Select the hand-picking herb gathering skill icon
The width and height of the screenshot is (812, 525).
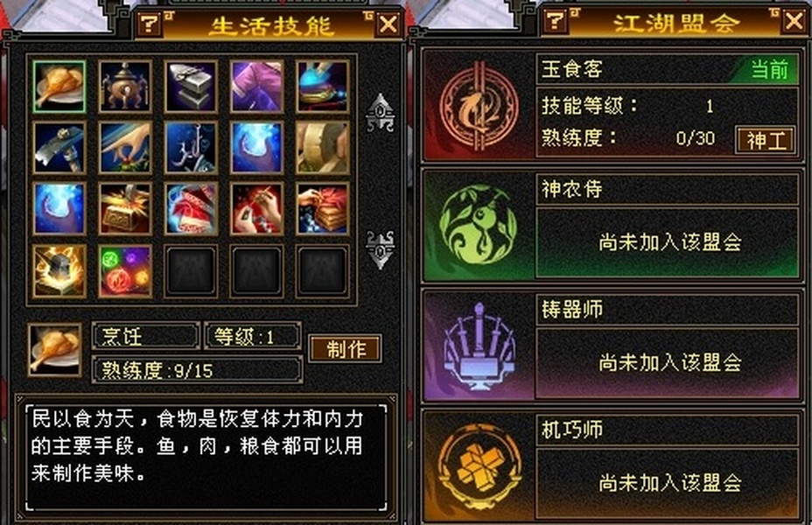point(125,148)
